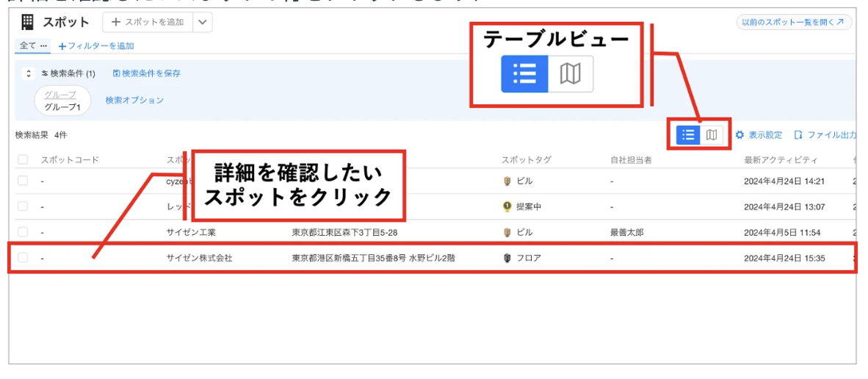Click the ビル tag icon in サイゼン工業 row
Screen dimensions: 868x379
(x=507, y=232)
